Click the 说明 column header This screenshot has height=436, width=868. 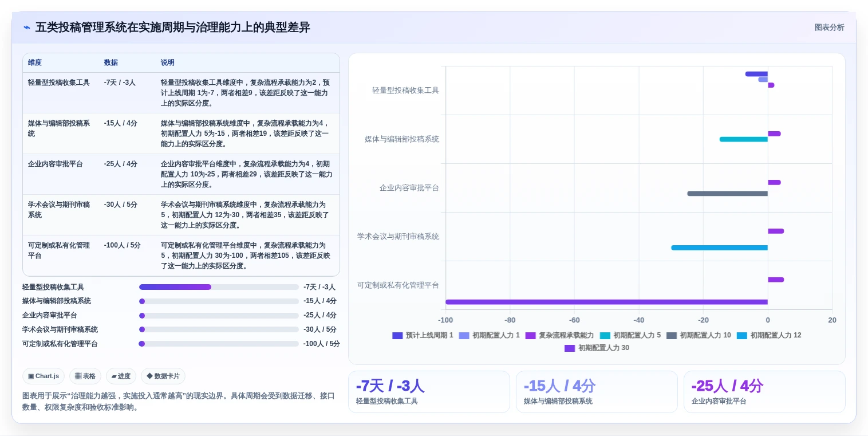click(168, 62)
